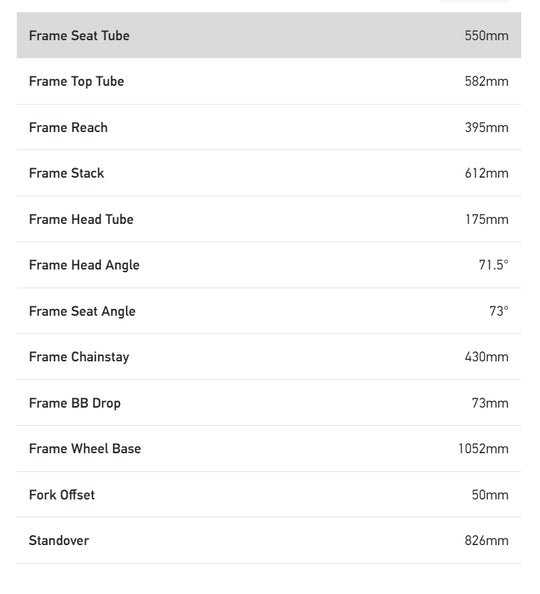Click the 73° seat angle value
The image size is (540, 594).
[x=499, y=311]
